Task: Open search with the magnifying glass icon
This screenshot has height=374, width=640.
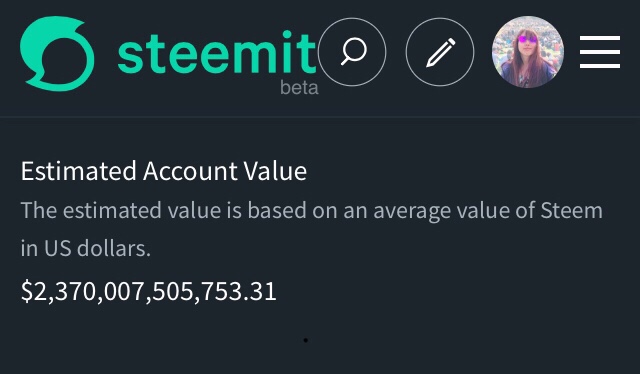Action: click(353, 51)
